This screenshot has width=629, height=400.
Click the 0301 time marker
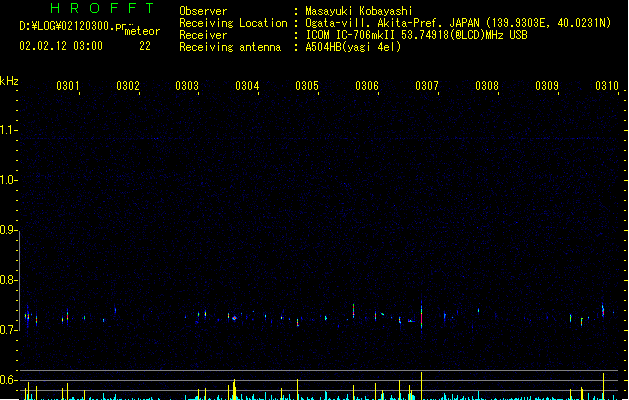pyautogui.click(x=67, y=86)
